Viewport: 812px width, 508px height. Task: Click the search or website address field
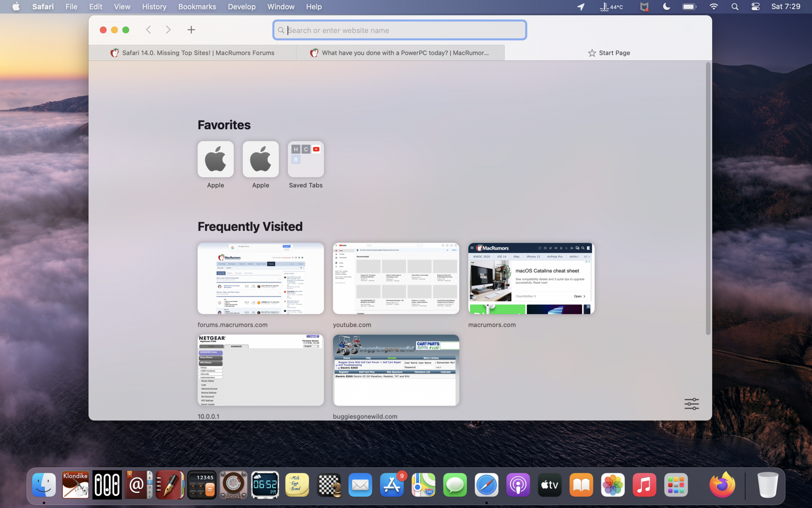400,30
